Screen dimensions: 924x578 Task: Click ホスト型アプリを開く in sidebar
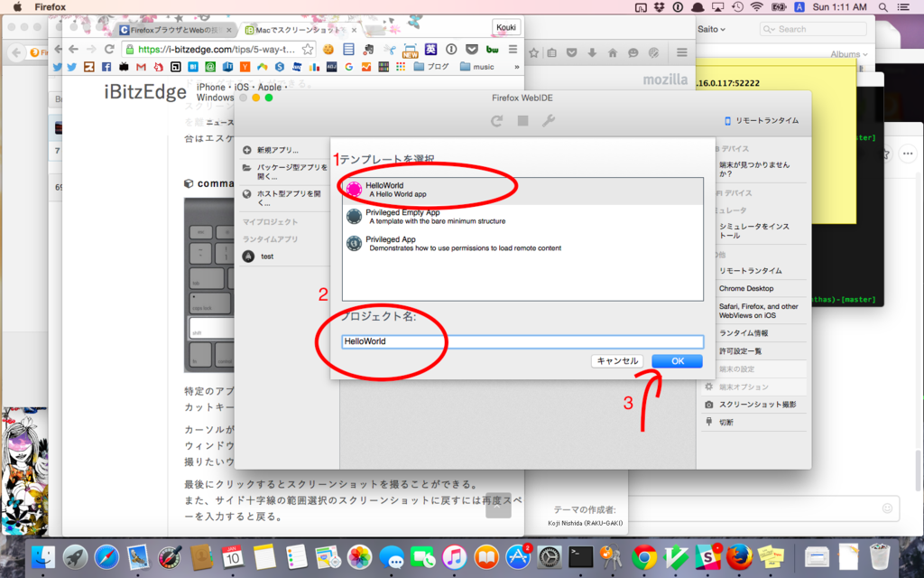click(x=285, y=198)
